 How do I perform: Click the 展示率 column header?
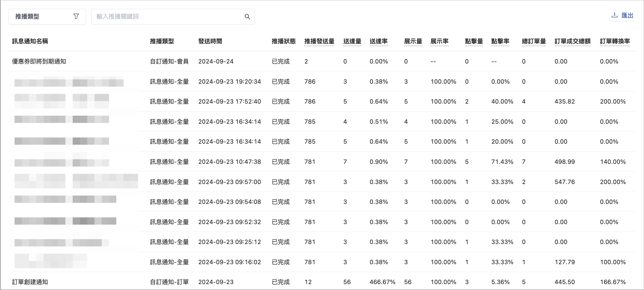tap(439, 41)
